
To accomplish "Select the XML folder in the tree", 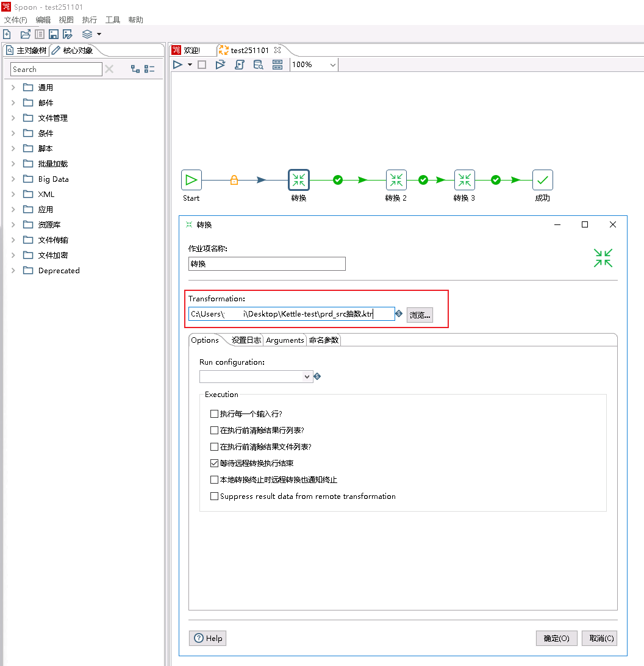I will (x=46, y=194).
